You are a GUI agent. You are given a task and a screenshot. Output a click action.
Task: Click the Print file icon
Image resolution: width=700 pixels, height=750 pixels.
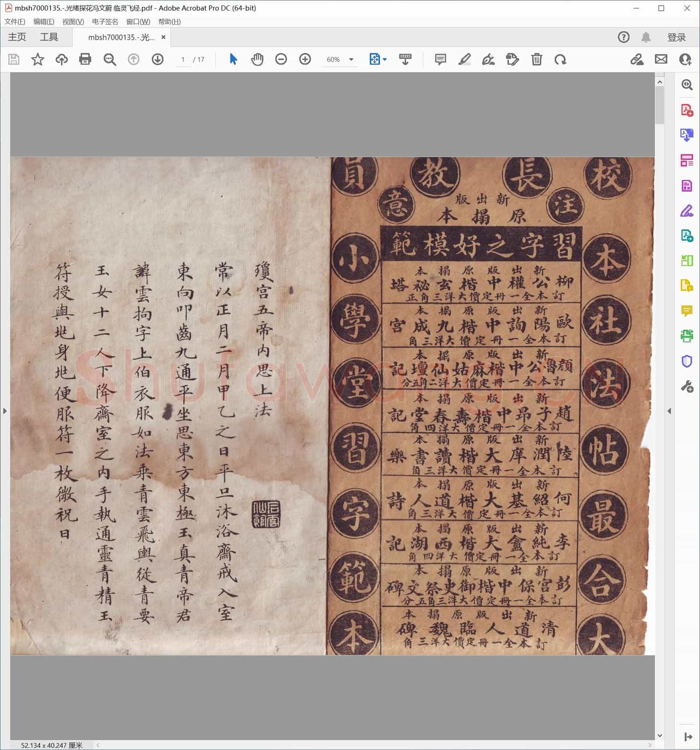(x=85, y=59)
